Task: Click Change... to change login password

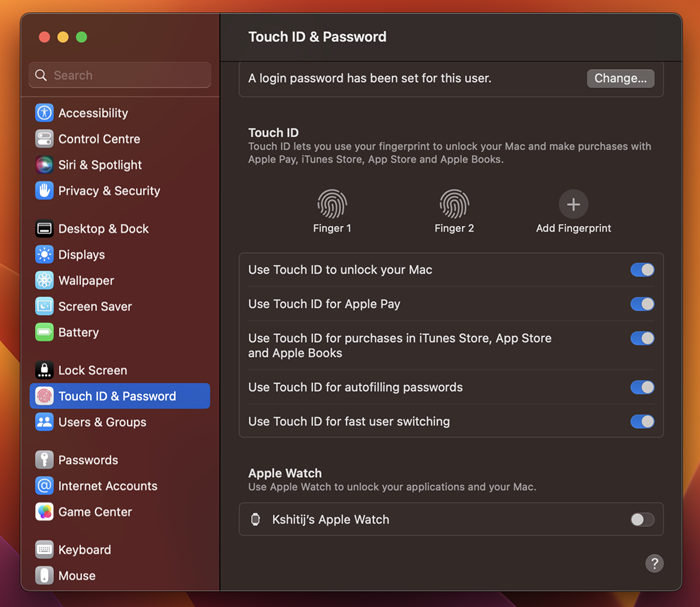Action: click(620, 78)
